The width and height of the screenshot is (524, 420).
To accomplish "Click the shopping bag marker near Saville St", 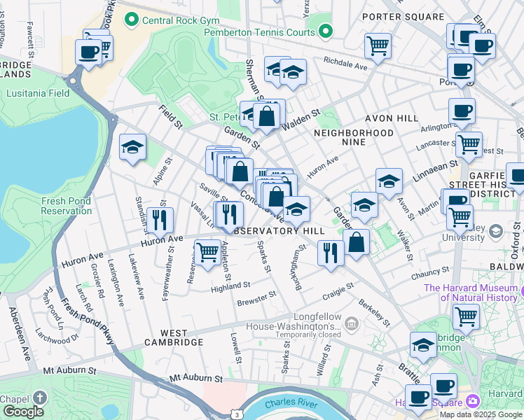I will pos(240,171).
